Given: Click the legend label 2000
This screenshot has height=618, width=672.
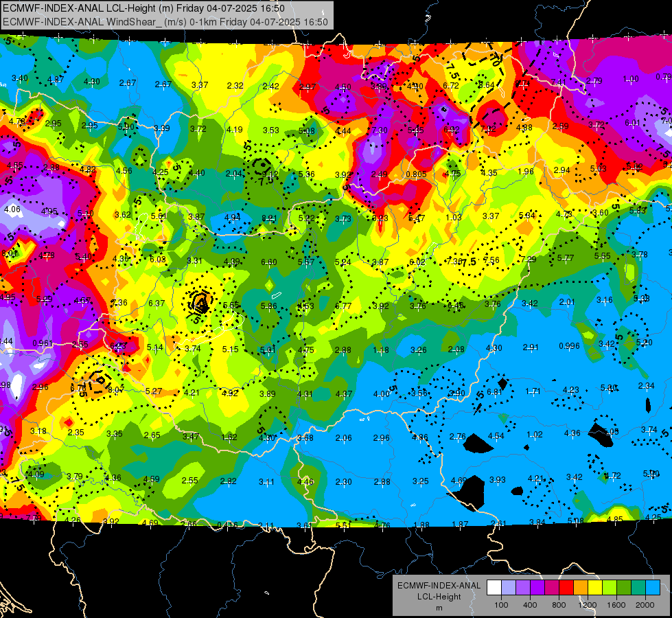Looking at the screenshot, I should tap(645, 605).
